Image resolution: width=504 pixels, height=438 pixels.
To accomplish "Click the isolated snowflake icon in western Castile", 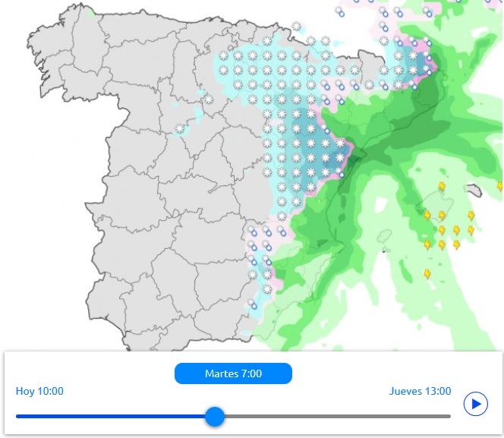I will click(x=179, y=129).
